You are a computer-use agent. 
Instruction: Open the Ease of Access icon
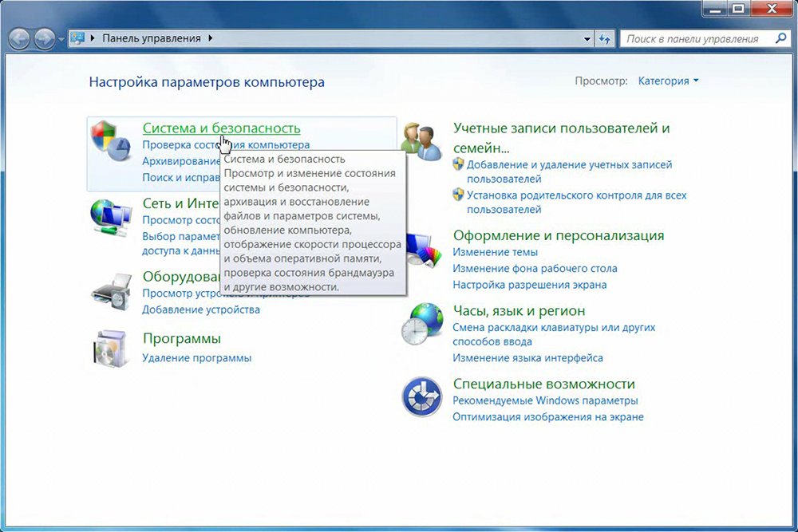tap(421, 396)
